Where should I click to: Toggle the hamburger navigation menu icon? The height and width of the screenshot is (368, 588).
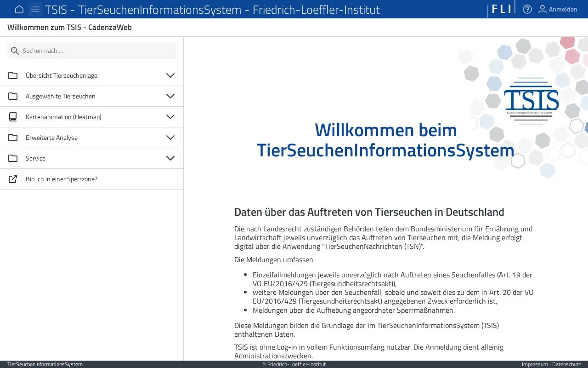pyautogui.click(x=35, y=9)
